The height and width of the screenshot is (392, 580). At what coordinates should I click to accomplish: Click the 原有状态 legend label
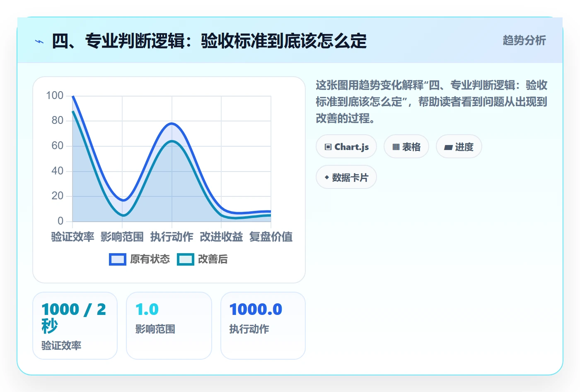[x=150, y=259]
